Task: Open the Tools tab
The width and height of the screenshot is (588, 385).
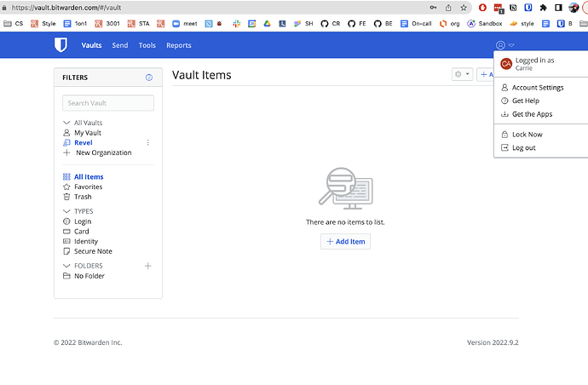Action: point(147,45)
